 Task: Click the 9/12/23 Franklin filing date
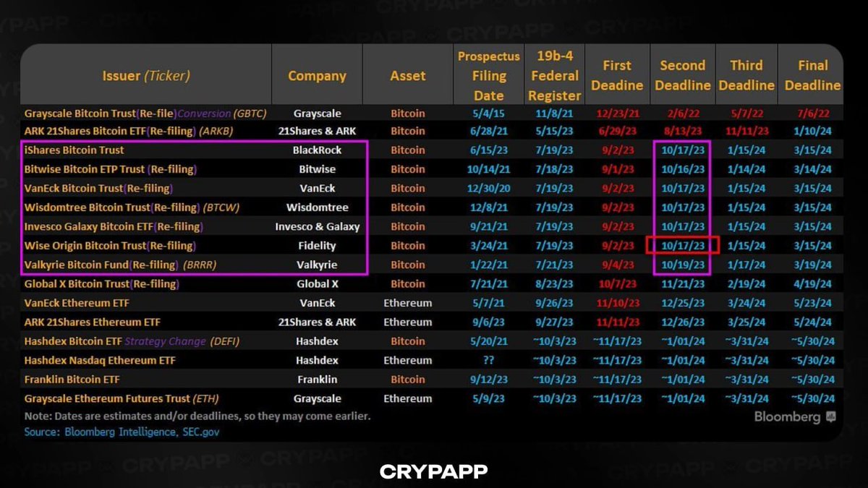coord(488,380)
